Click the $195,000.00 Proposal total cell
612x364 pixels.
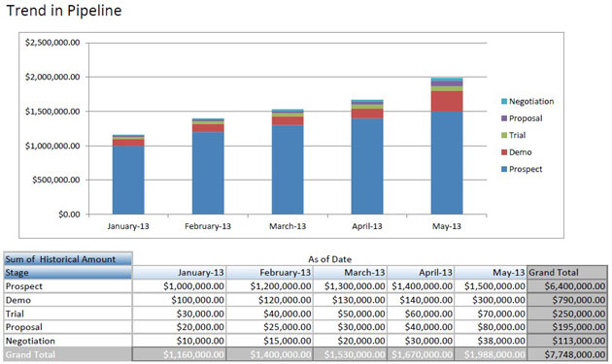pyautogui.click(x=567, y=327)
